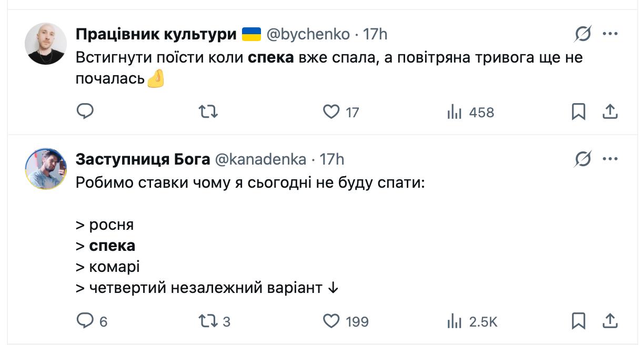This screenshot has height=345, width=644.
Task: Open more options menu on @bychenko tweet
Action: [x=610, y=35]
